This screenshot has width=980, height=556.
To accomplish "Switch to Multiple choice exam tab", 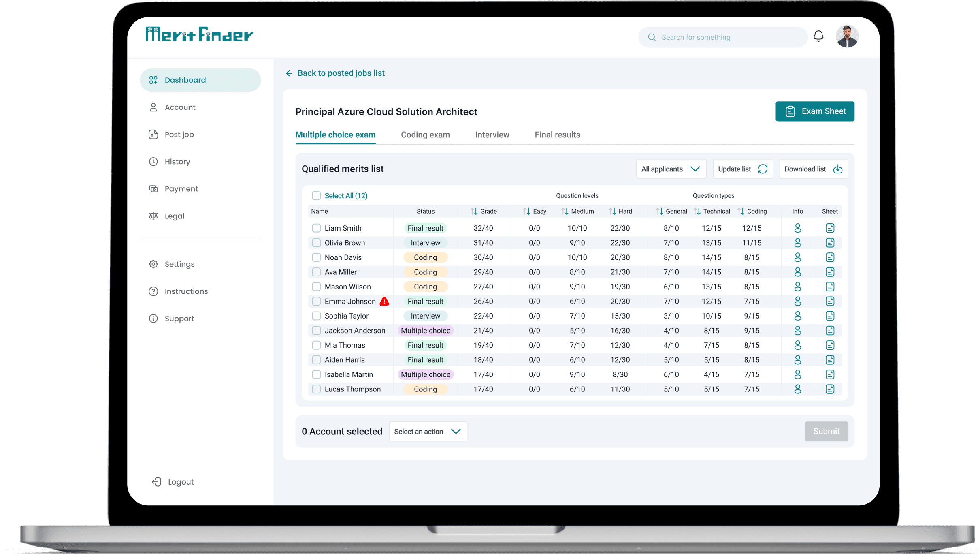I will click(335, 135).
